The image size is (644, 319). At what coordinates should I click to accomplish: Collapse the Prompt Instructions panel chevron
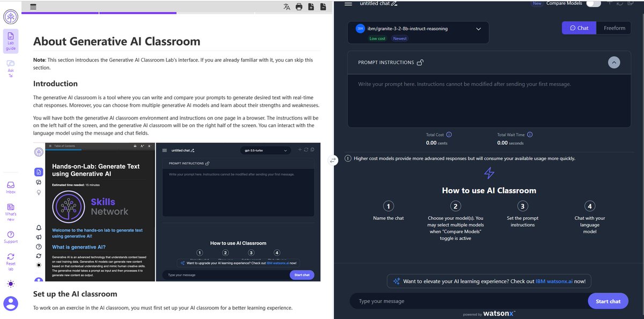point(614,62)
